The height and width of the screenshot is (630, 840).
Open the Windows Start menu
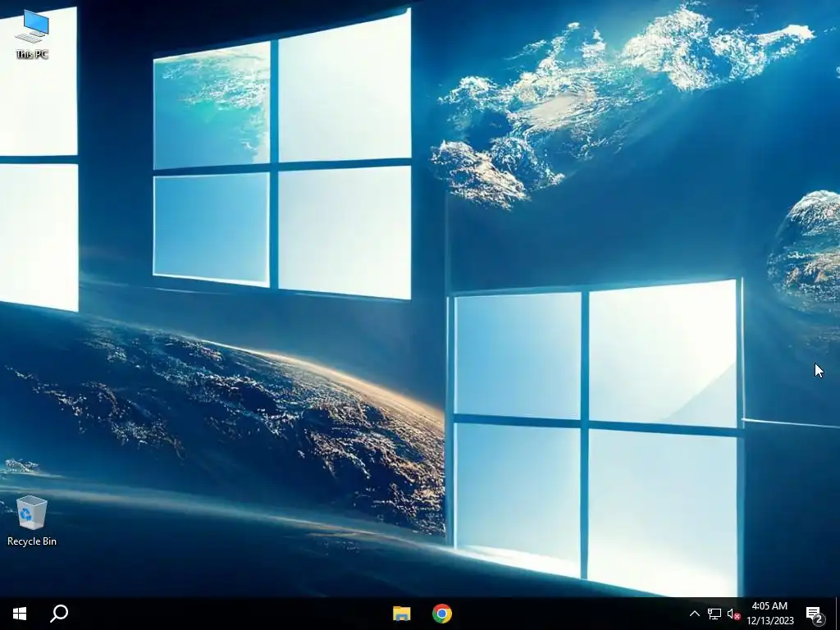20,614
